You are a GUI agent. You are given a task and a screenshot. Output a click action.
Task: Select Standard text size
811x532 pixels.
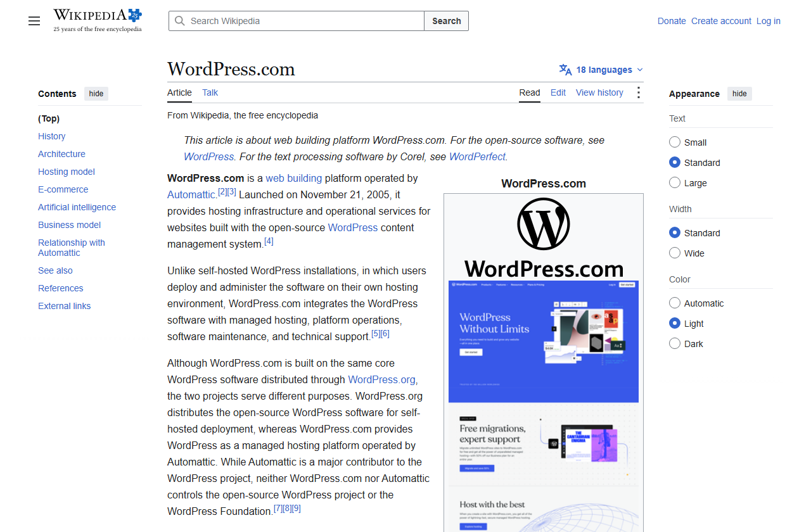tap(675, 163)
